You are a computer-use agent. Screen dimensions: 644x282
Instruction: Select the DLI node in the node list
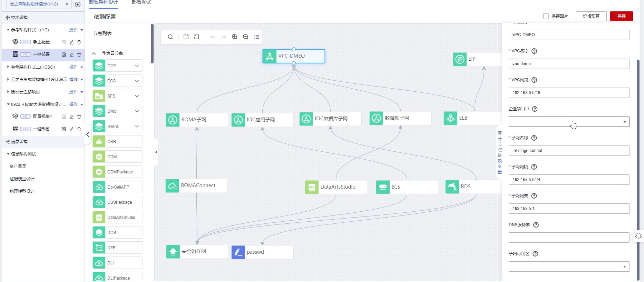pos(118,263)
